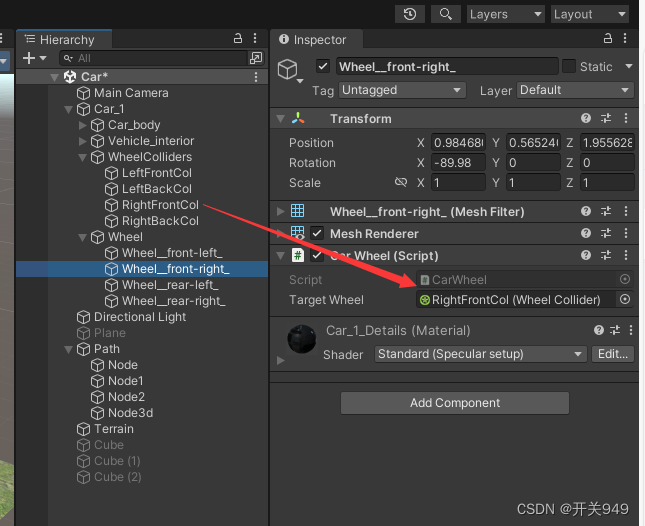Screen dimensions: 645x526
Task: Toggle the Mesh Renderer enabled checkbox
Action: coord(317,234)
